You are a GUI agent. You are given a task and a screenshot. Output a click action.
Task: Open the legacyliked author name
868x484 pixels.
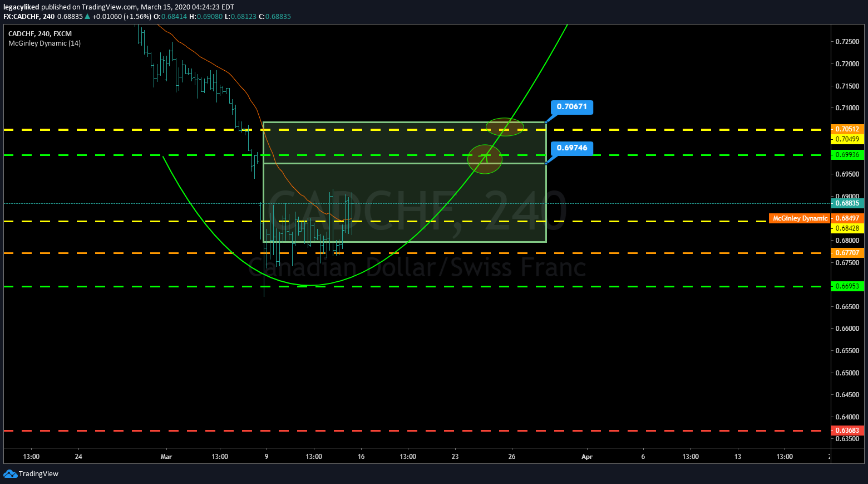point(21,7)
